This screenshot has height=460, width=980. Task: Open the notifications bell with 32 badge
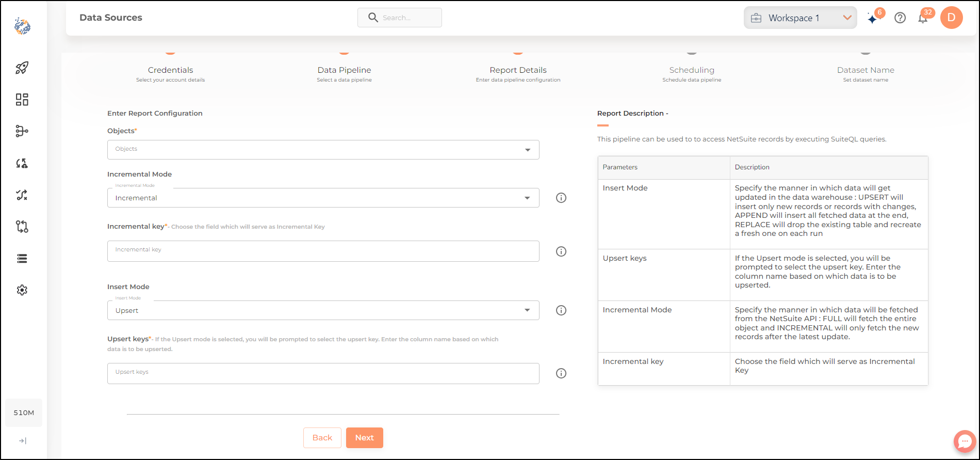923,18
